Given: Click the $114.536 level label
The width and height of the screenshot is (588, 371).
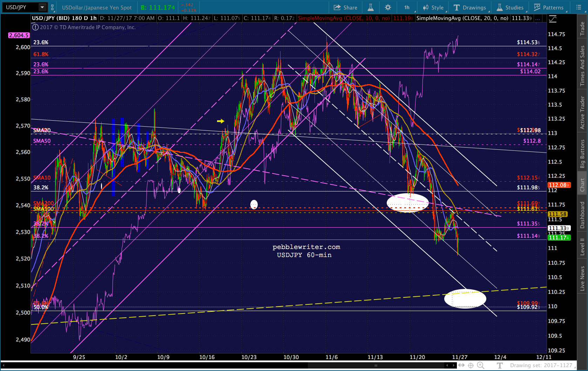Looking at the screenshot, I should pyautogui.click(x=528, y=42).
